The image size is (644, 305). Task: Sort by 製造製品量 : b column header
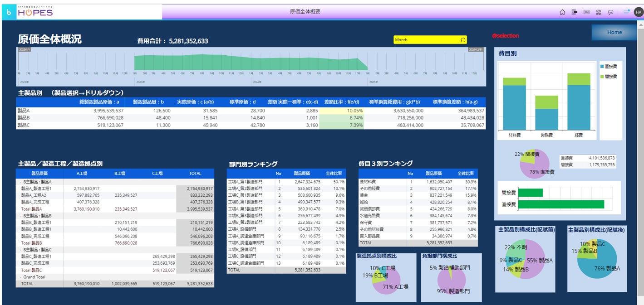[x=148, y=102]
